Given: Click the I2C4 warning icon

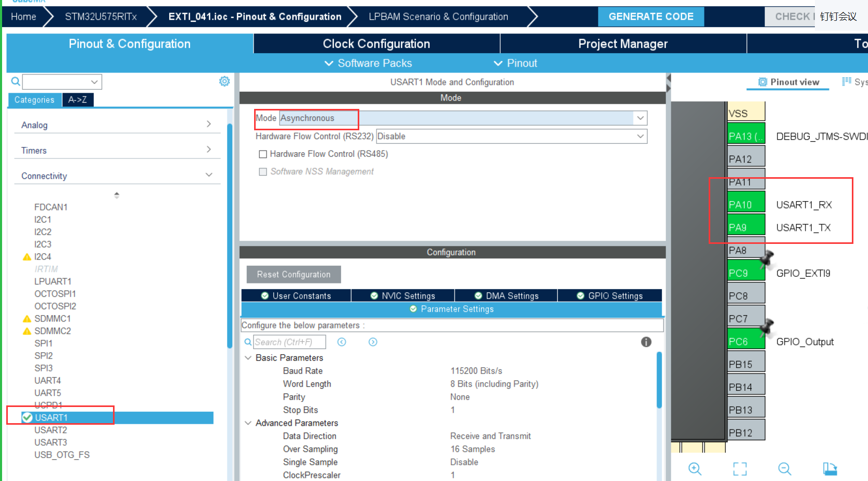Looking at the screenshot, I should coord(27,257).
